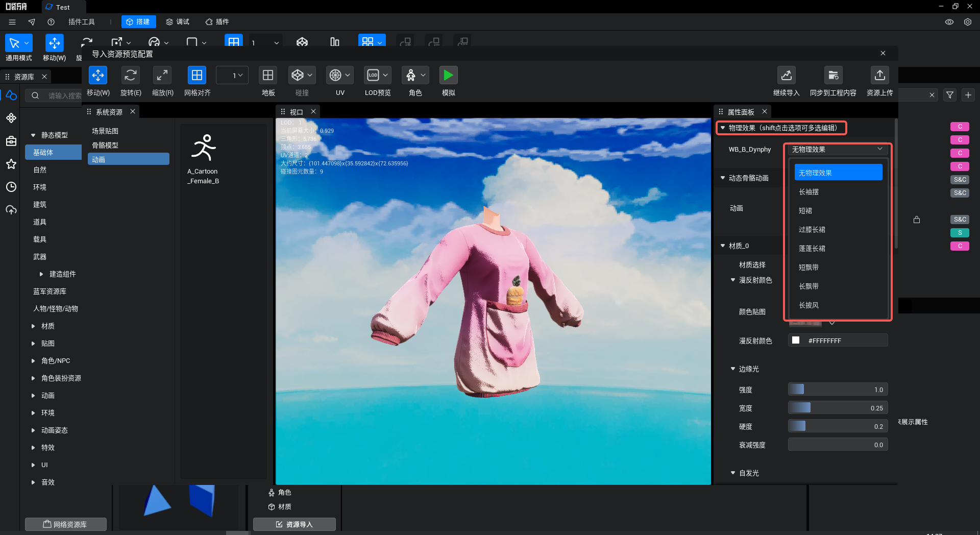The image size is (980, 535).
Task: Open the 插件工具 menu
Action: [x=82, y=21]
